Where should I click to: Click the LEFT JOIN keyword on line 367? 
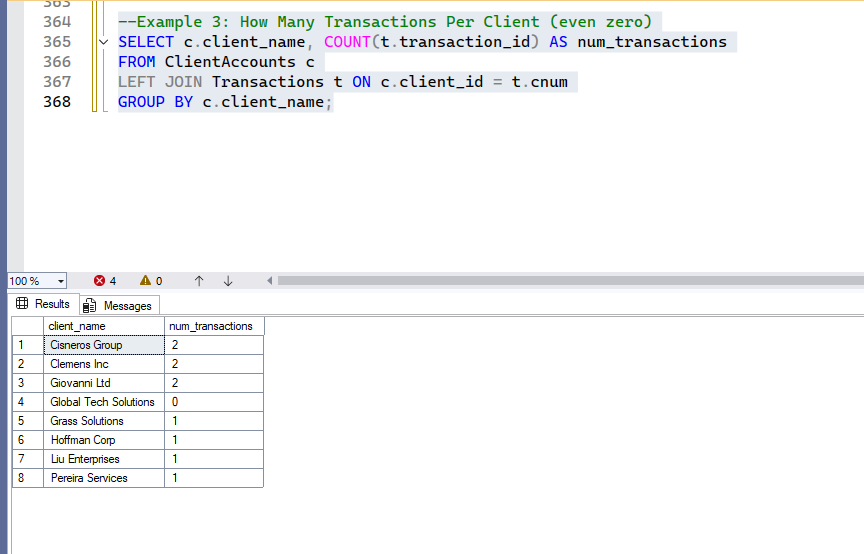pyautogui.click(x=160, y=82)
